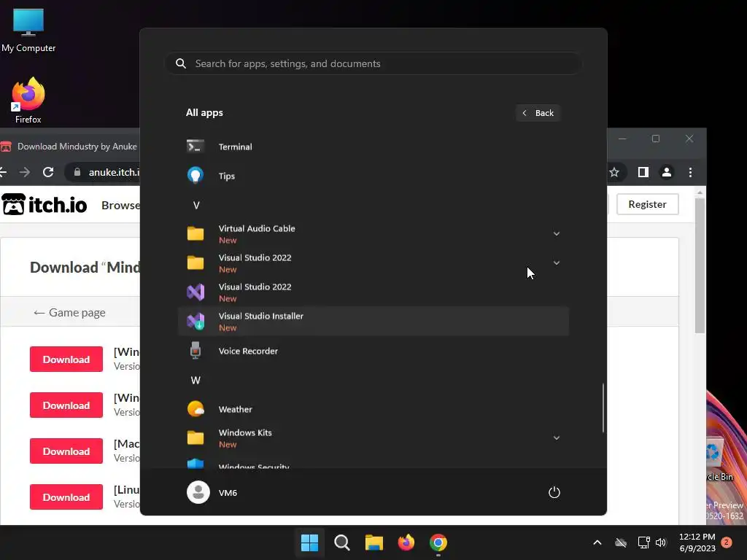The height and width of the screenshot is (560, 747).
Task: Click the Chrome address bar URL
Action: (114, 172)
